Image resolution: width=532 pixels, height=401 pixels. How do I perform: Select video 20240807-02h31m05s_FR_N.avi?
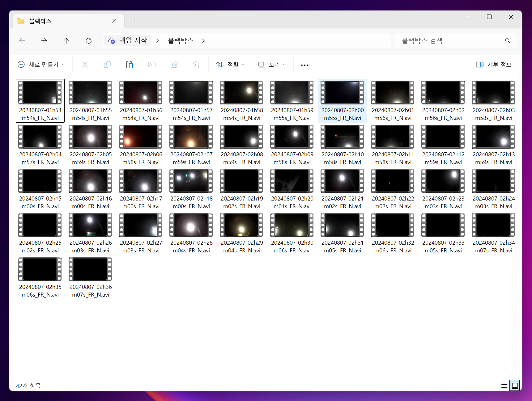(343, 233)
